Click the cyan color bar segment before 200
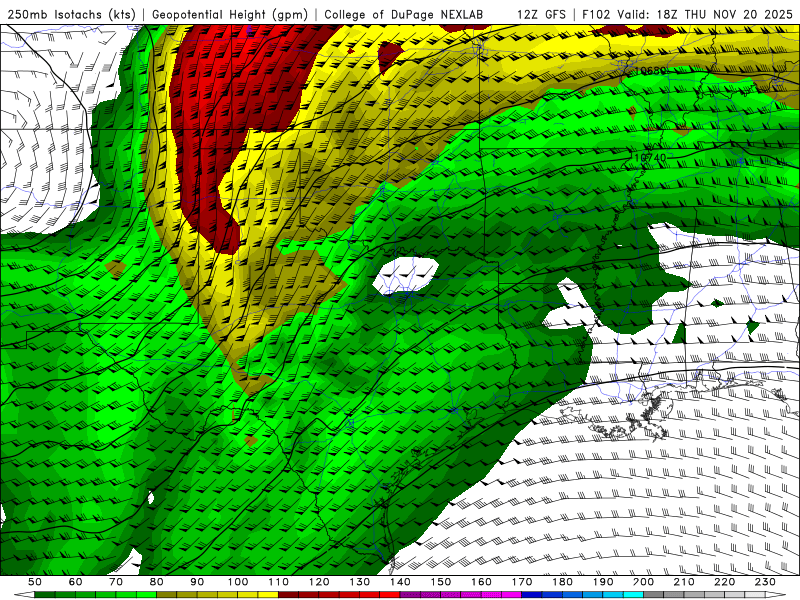 tap(633, 595)
